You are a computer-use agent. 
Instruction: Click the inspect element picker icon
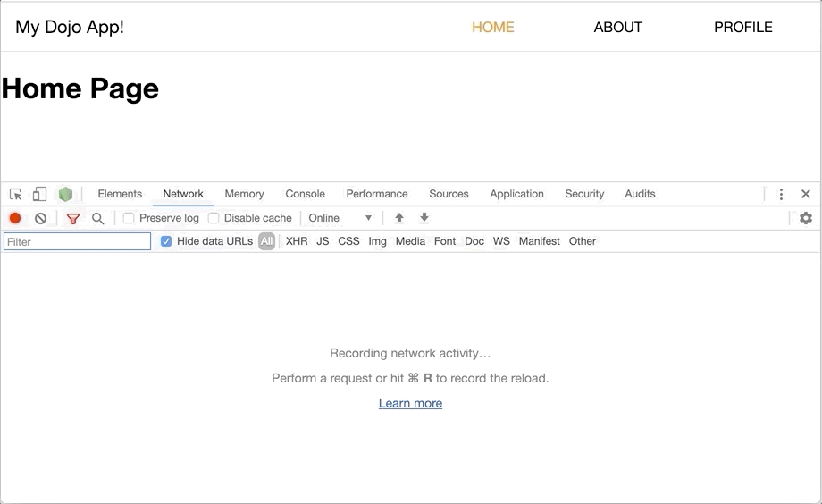tap(16, 194)
